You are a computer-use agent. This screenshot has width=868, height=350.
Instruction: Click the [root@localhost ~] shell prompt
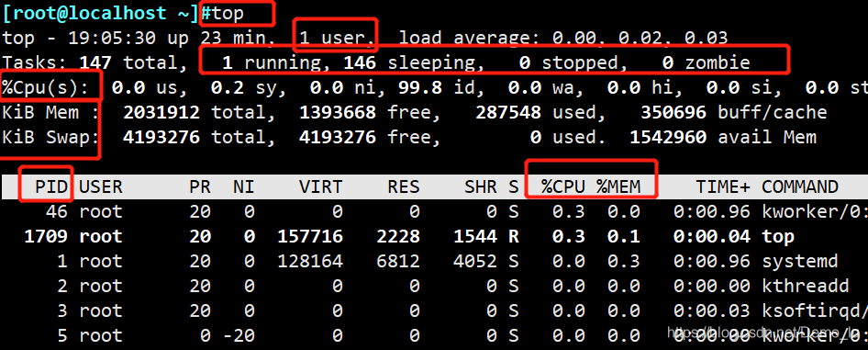[x=100, y=13]
